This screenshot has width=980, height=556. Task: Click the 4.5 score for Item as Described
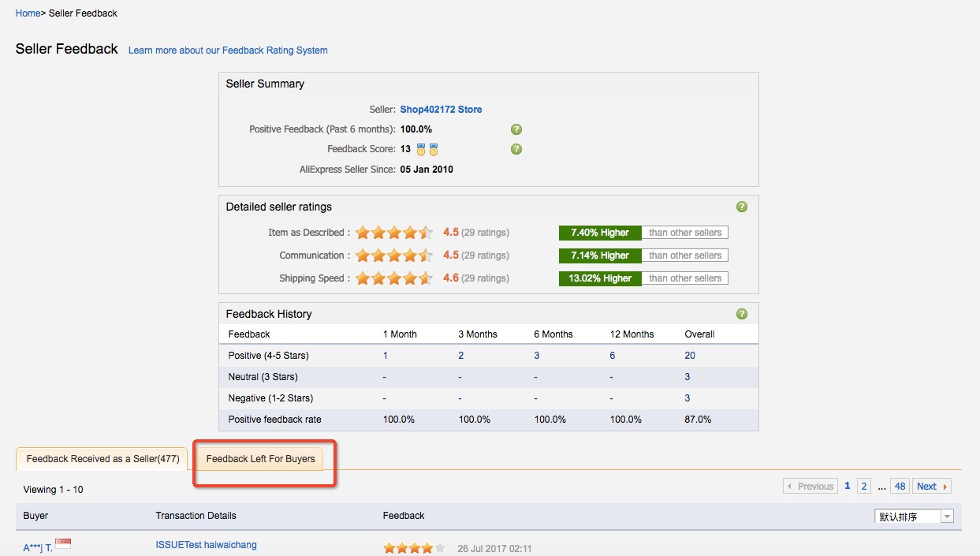click(x=451, y=233)
